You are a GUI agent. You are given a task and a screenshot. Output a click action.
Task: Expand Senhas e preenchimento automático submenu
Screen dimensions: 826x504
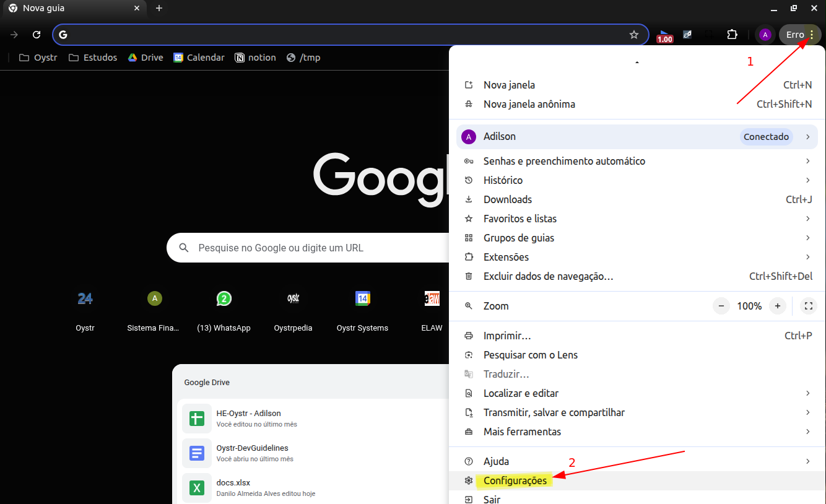(637, 161)
